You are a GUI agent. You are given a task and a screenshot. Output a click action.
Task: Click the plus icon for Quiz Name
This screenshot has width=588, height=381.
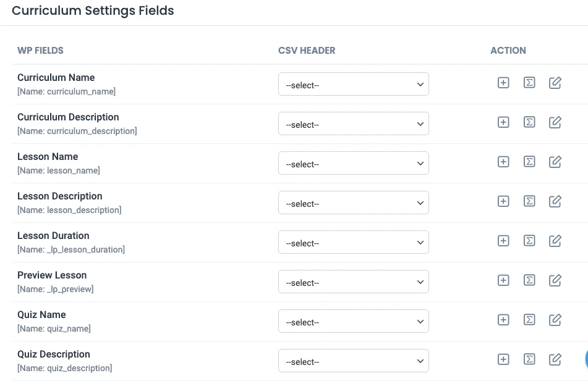(x=503, y=320)
